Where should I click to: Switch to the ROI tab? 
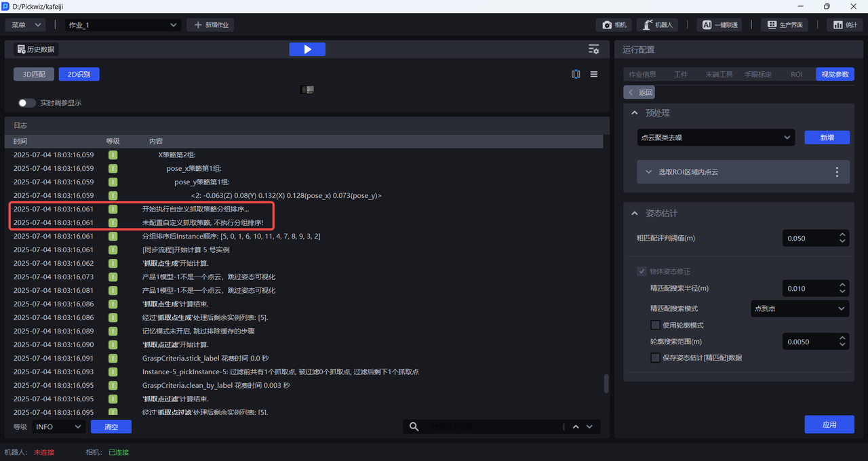click(x=796, y=75)
